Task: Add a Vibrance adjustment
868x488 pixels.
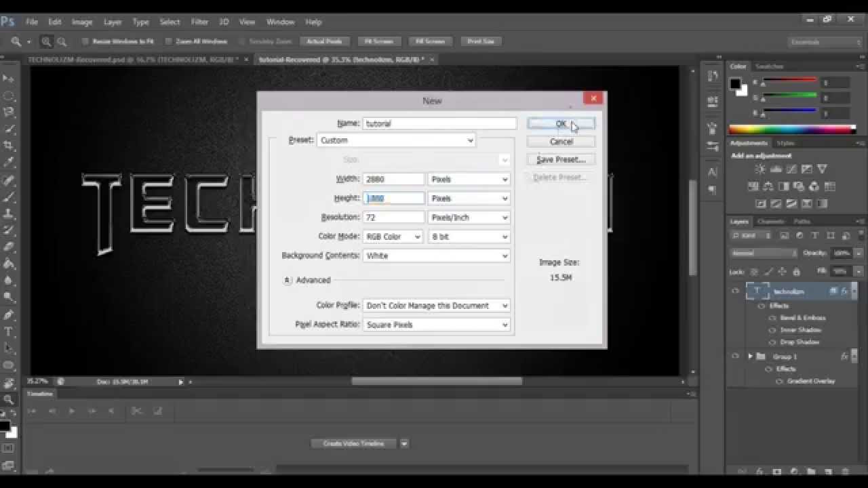Action: [823, 169]
